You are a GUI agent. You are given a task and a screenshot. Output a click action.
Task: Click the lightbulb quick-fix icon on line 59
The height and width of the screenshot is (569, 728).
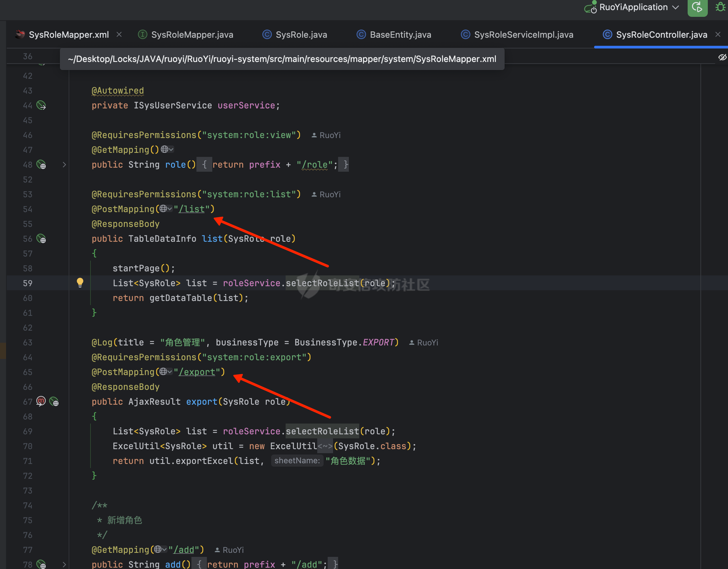[80, 282]
